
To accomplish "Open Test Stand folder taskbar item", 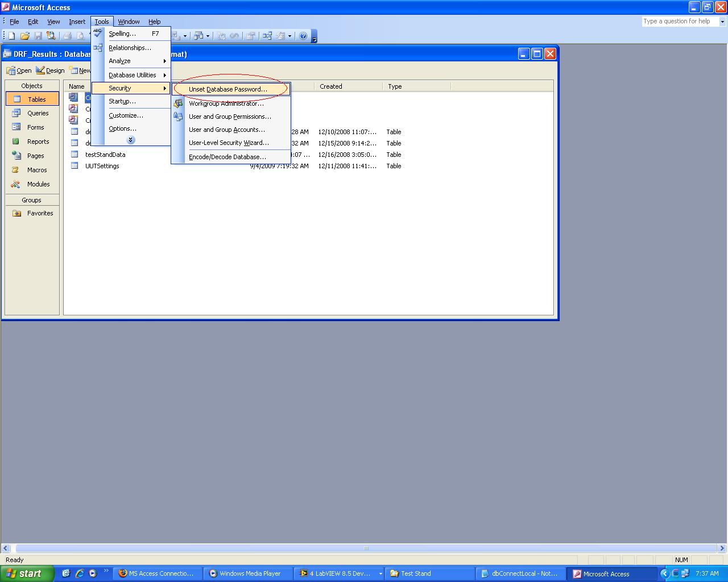I will click(x=429, y=573).
